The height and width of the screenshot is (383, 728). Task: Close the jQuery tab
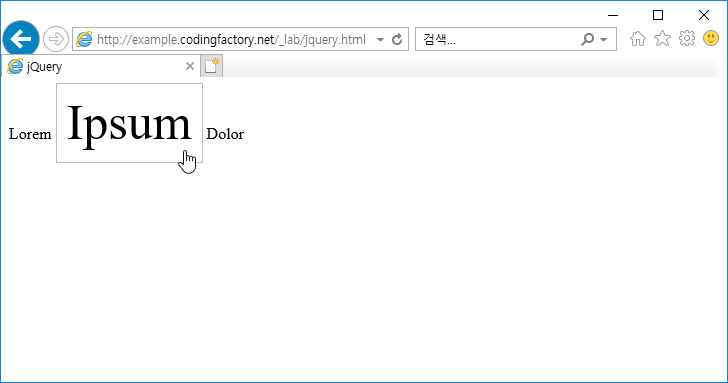coord(189,66)
